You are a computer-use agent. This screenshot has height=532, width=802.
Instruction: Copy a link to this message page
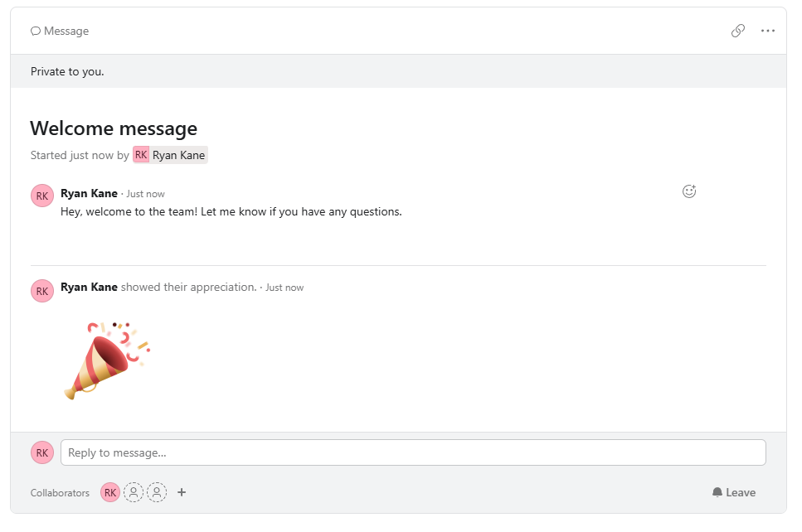[737, 31]
